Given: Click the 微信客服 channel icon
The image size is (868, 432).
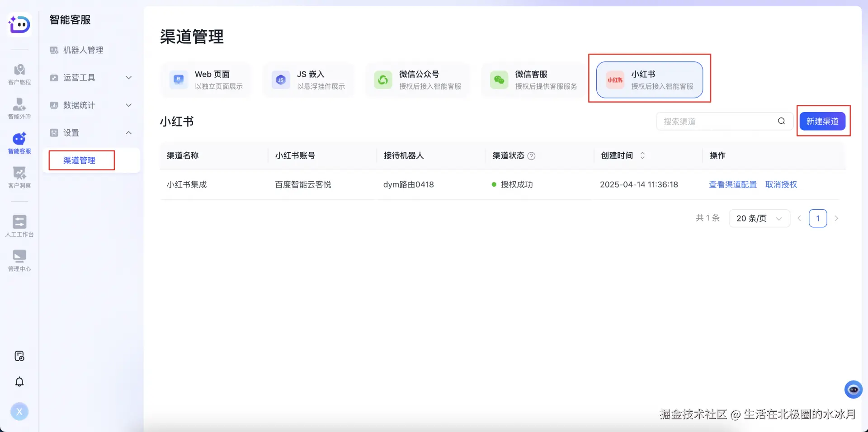Looking at the screenshot, I should pyautogui.click(x=499, y=80).
